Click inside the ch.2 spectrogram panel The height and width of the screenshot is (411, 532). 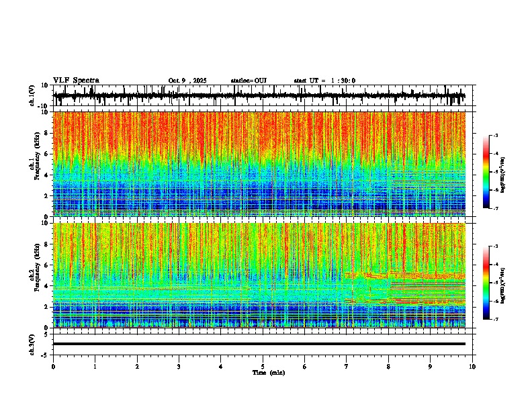pos(259,275)
